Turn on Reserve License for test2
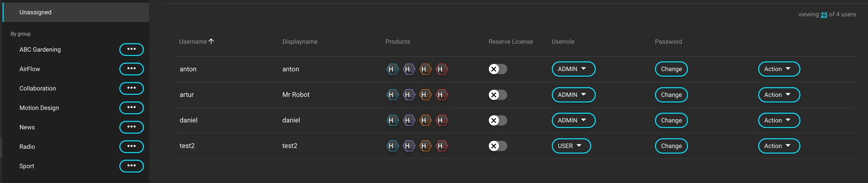 [497, 146]
